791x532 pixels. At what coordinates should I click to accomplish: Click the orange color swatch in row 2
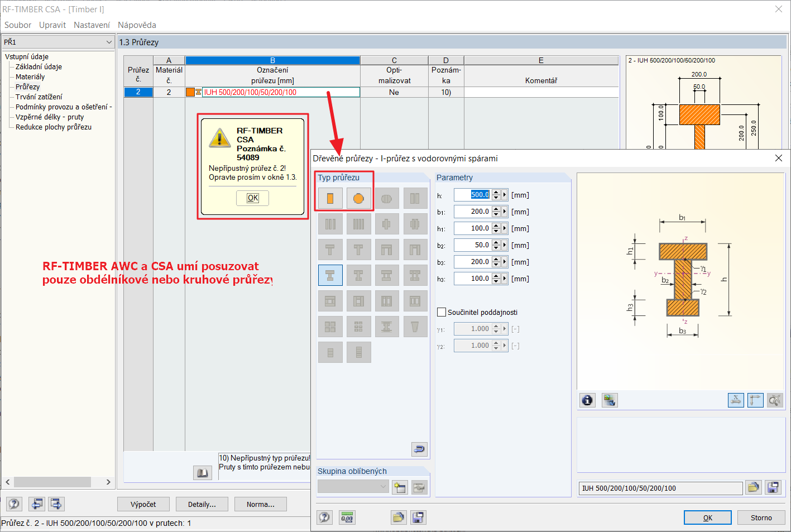pyautogui.click(x=190, y=92)
